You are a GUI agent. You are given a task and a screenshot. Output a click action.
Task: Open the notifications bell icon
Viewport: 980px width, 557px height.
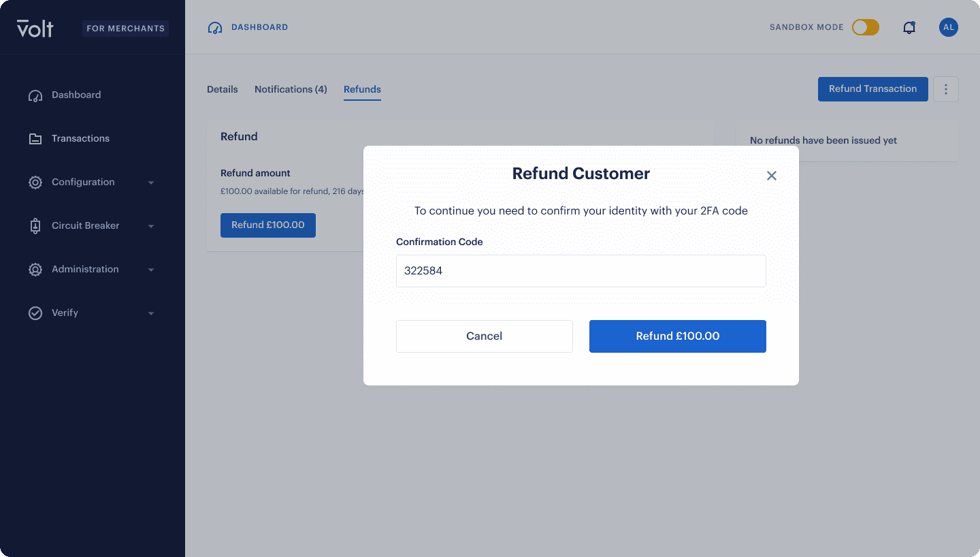point(909,27)
